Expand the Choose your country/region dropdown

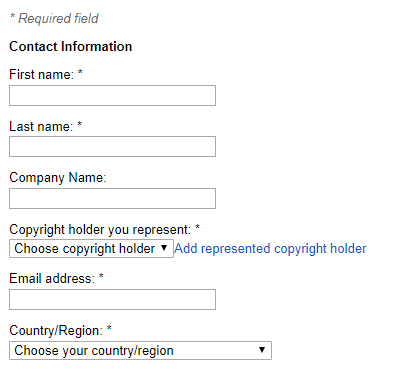tap(140, 350)
